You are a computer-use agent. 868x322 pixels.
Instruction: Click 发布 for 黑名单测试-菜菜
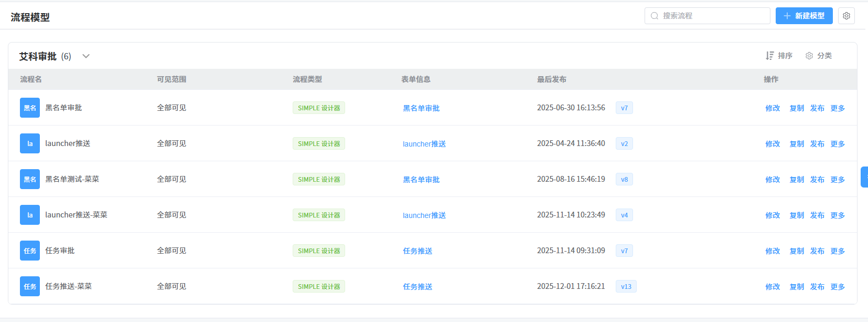tap(817, 180)
